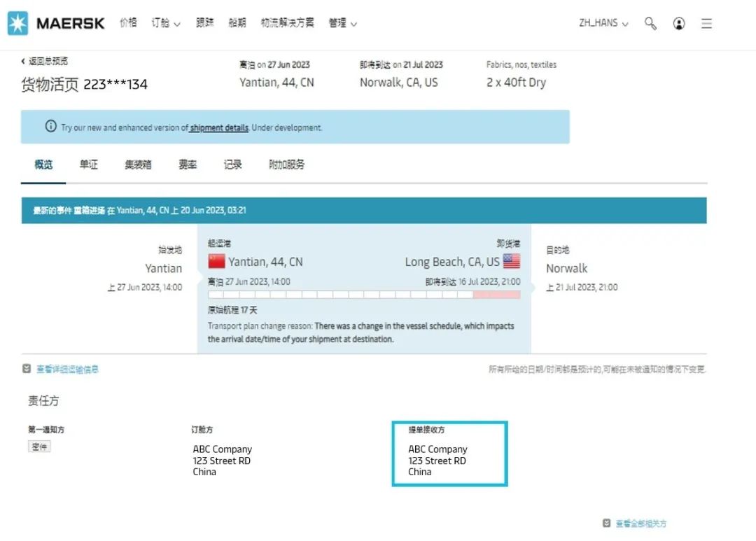756x541 pixels.
Task: Click the 密件 tag under 第一通知方
Action: [x=39, y=447]
